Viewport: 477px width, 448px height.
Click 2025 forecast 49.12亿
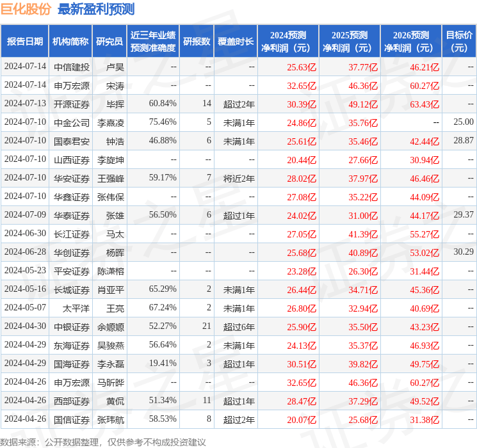coord(363,104)
